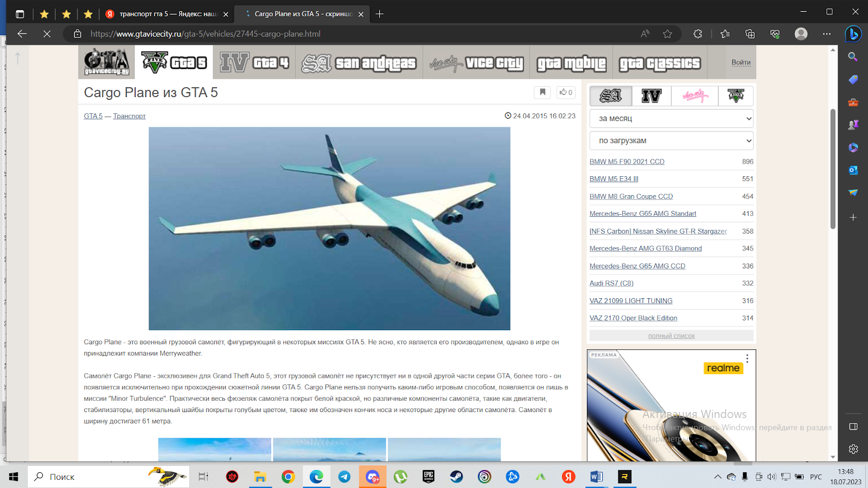Open the Favorites list icon

click(725, 34)
